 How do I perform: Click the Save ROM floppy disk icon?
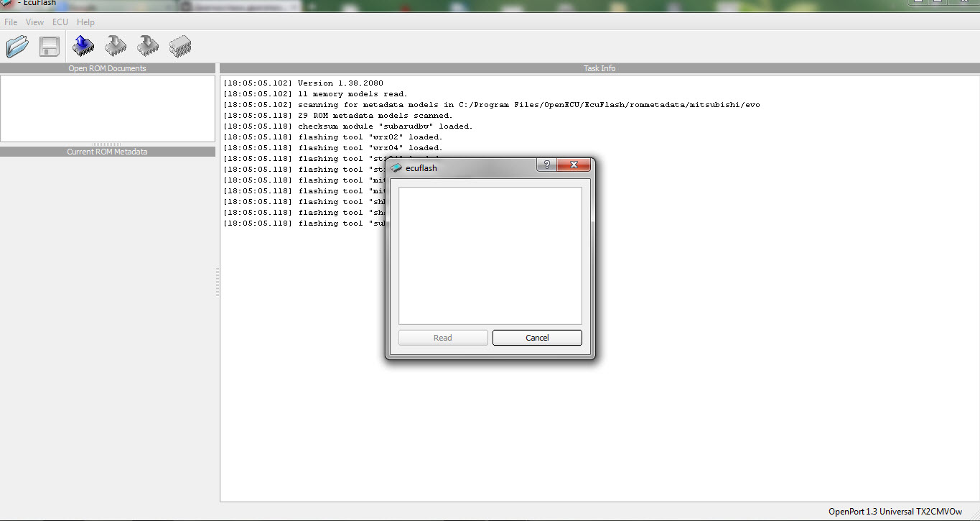(x=50, y=47)
